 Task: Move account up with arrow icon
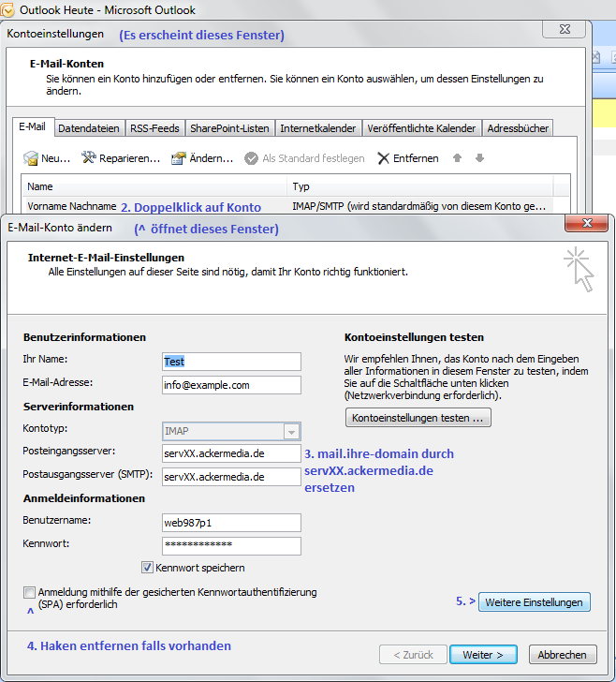pyautogui.click(x=457, y=158)
